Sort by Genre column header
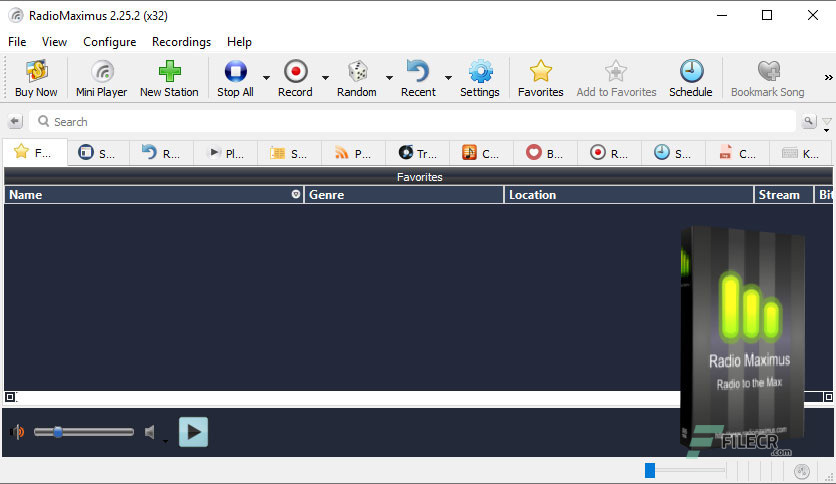Viewport: 836px width, 484px height. pyautogui.click(x=404, y=195)
